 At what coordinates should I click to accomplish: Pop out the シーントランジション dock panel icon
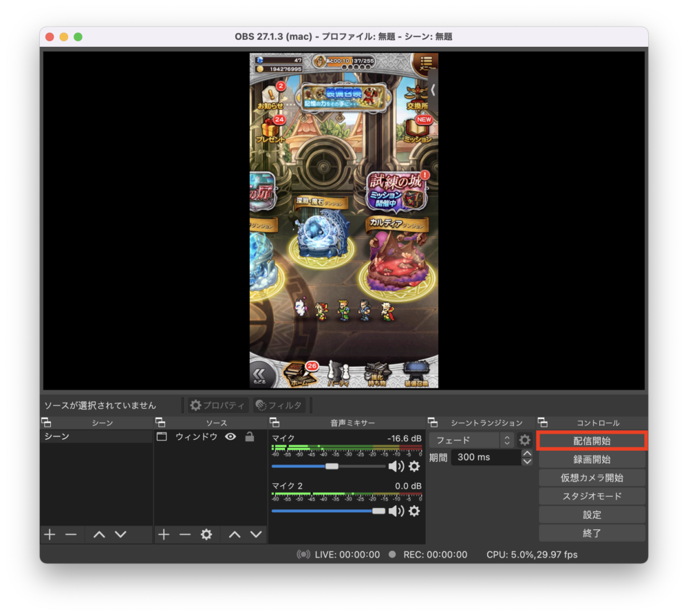point(433,423)
